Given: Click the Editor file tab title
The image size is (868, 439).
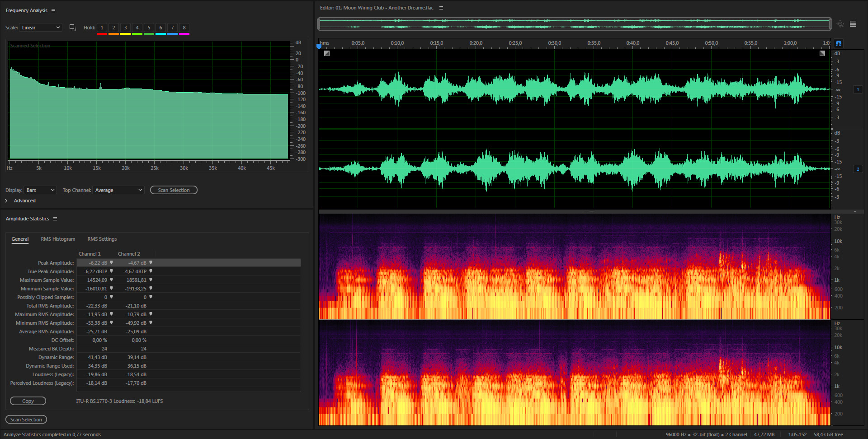Looking at the screenshot, I should (377, 8).
